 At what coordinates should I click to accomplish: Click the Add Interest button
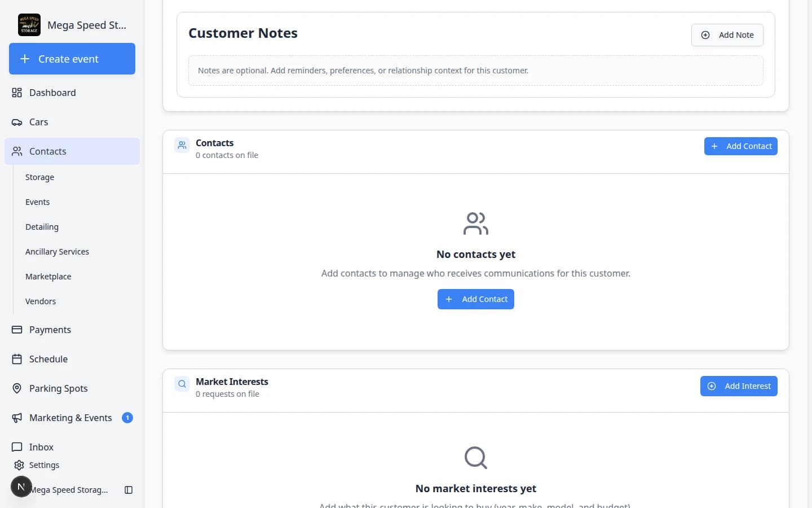(x=739, y=386)
